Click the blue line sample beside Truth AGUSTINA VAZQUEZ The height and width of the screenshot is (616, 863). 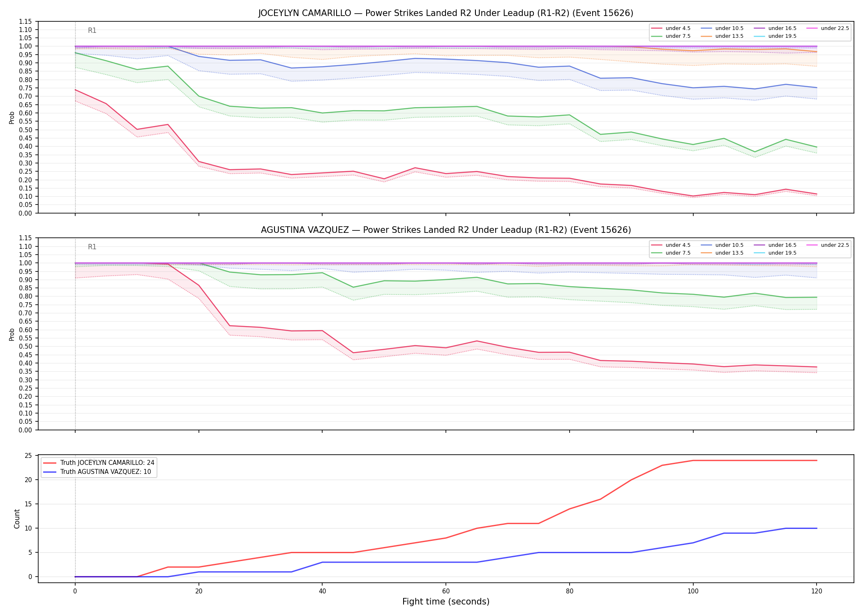(50, 472)
